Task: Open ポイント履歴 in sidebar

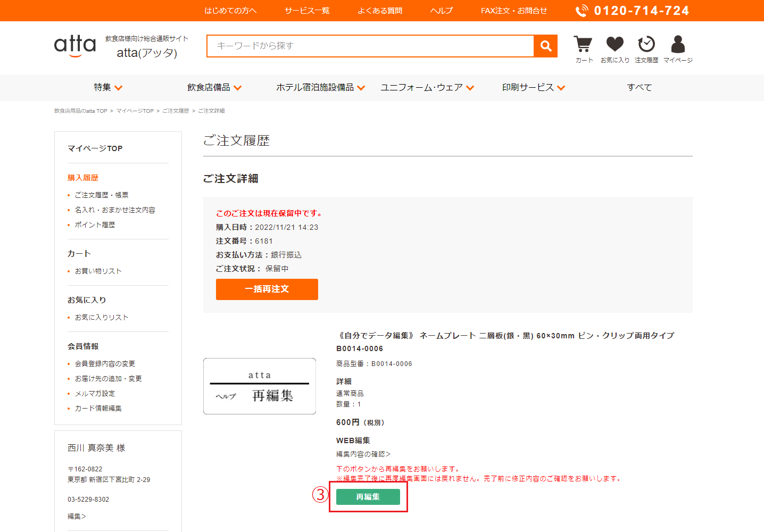Action: pos(95,225)
